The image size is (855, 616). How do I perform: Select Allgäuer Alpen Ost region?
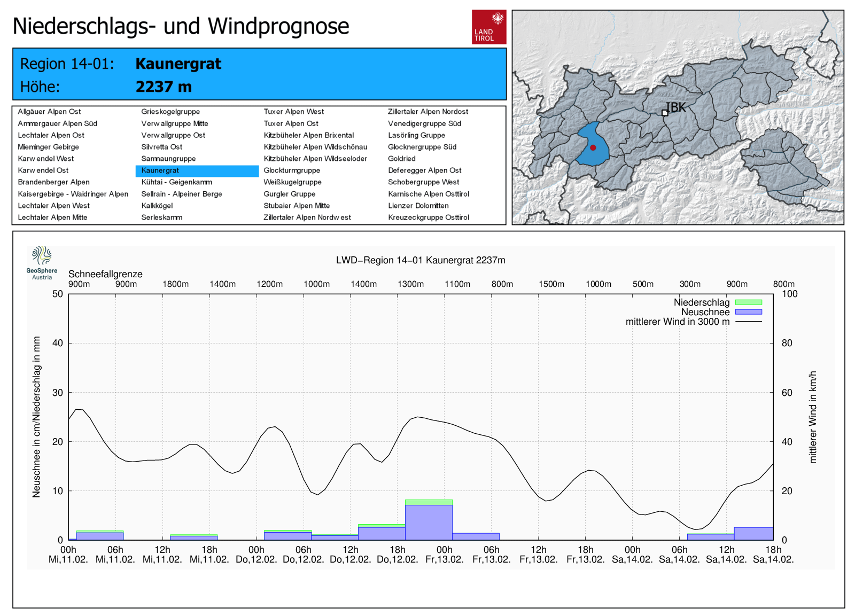click(x=49, y=112)
